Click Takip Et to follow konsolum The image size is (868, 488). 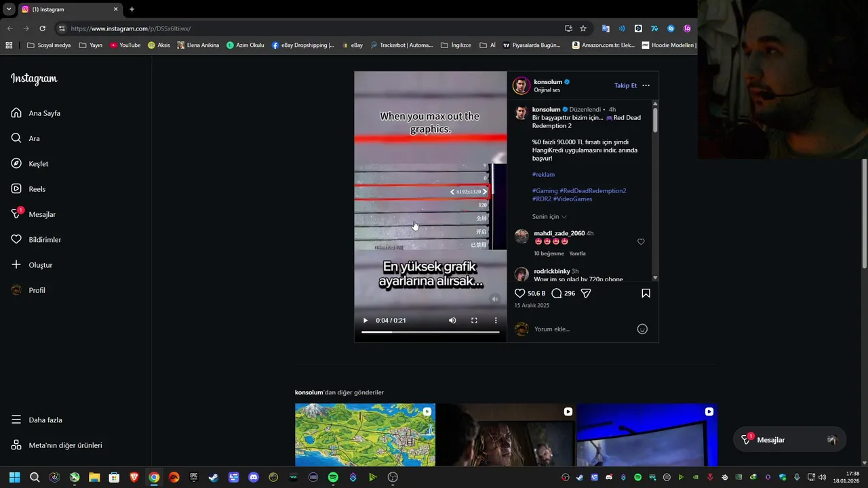[625, 85]
